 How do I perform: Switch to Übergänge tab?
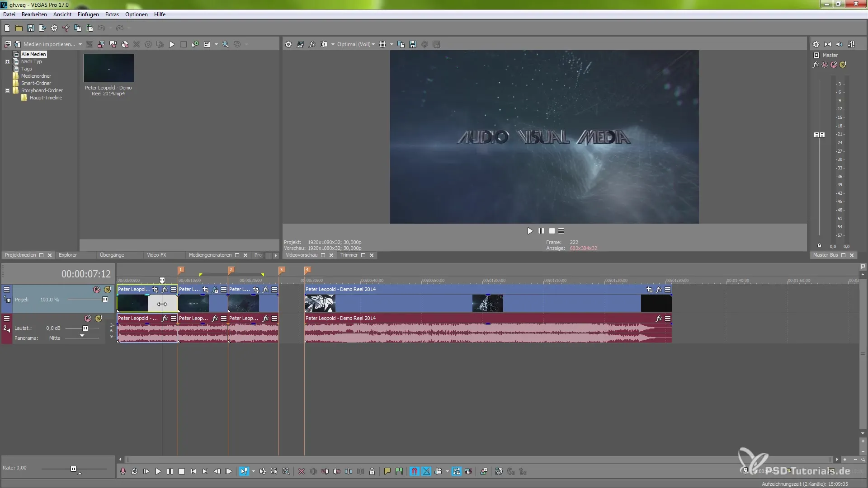coord(112,255)
